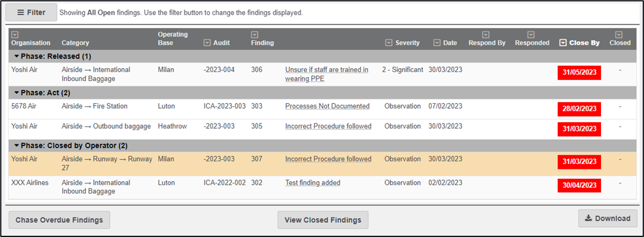The image size is (644, 237).
Task: Open the Filter menu button
Action: [31, 12]
